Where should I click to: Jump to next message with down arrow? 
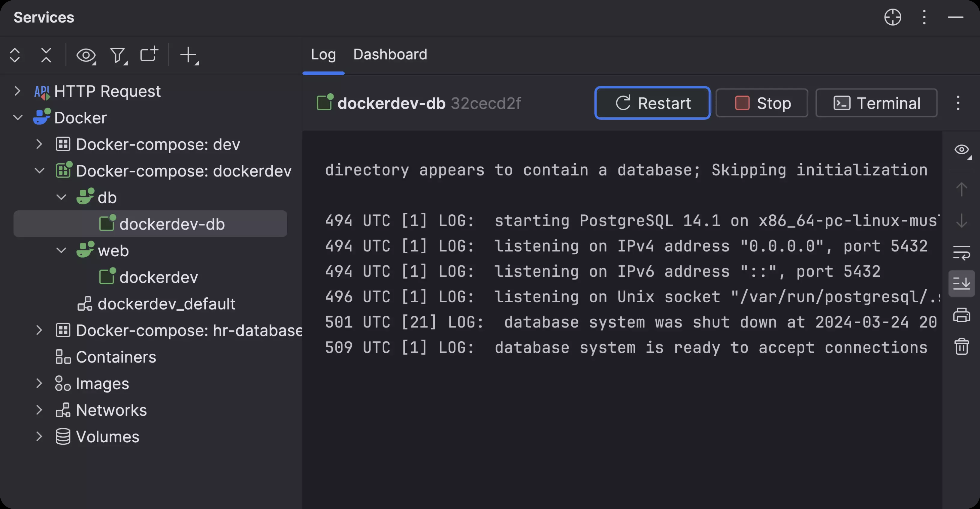(x=962, y=221)
